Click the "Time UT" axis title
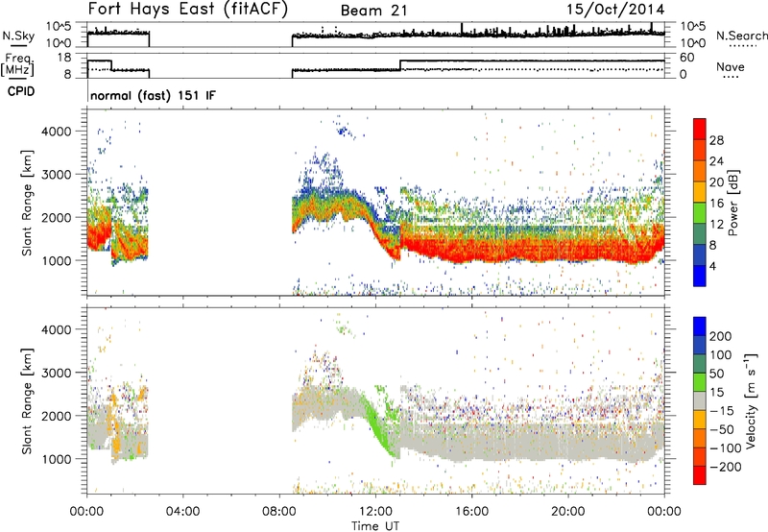 (375, 525)
